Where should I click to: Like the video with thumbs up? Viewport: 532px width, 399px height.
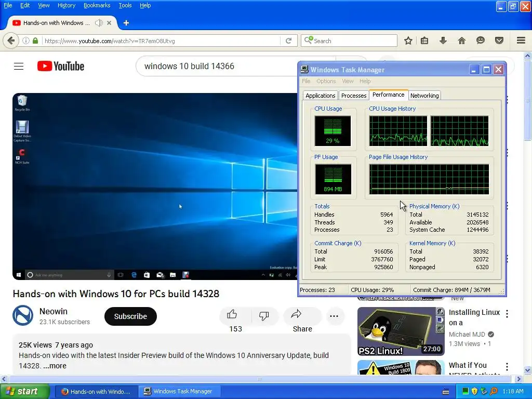coord(232,314)
